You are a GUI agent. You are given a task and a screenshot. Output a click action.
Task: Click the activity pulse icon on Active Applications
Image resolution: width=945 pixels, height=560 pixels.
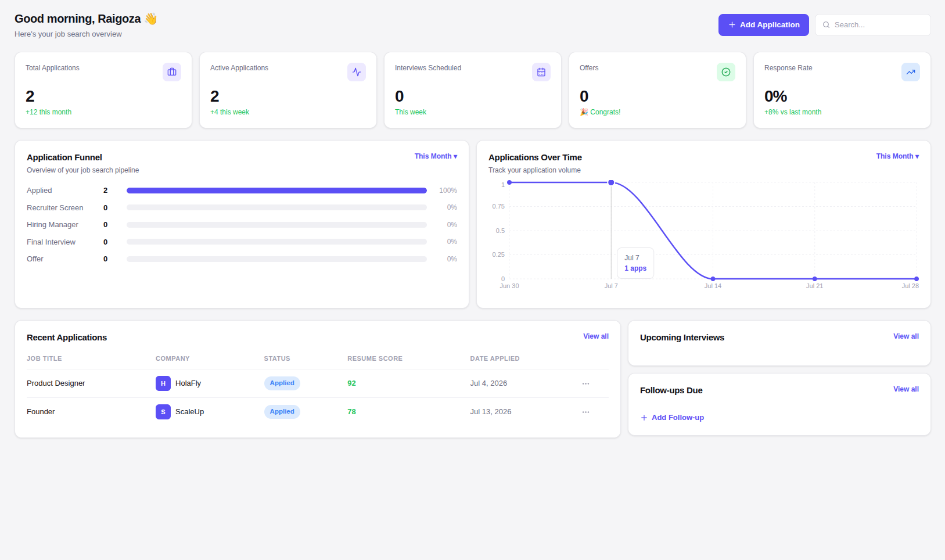[357, 72]
